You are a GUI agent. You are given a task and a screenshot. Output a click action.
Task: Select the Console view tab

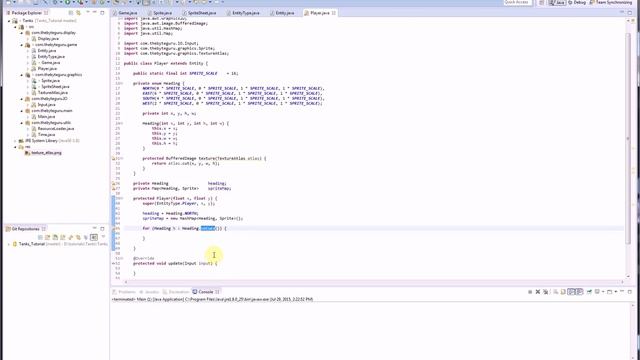point(206,292)
